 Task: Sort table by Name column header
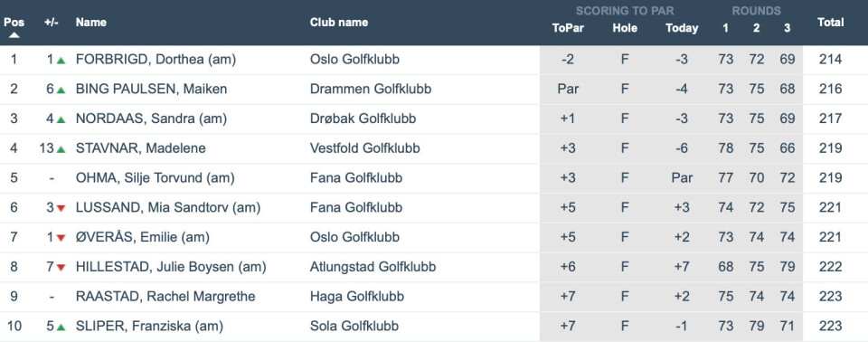(90, 23)
